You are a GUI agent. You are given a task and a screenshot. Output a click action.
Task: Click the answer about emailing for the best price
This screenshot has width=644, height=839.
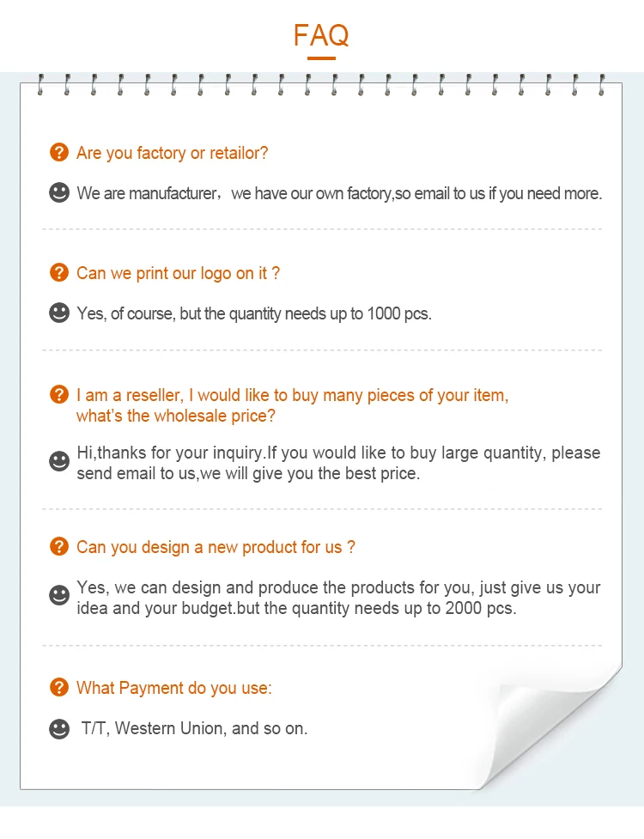(338, 463)
